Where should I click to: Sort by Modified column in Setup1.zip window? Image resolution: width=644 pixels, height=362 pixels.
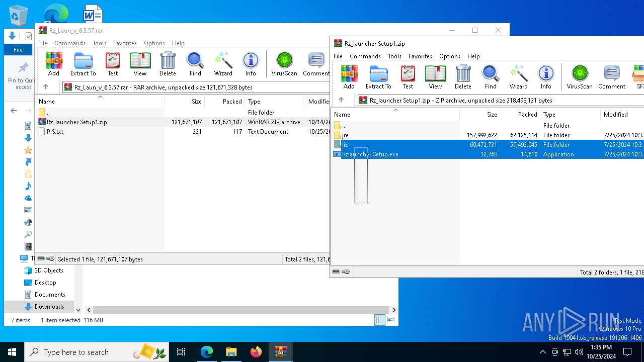coord(622,114)
